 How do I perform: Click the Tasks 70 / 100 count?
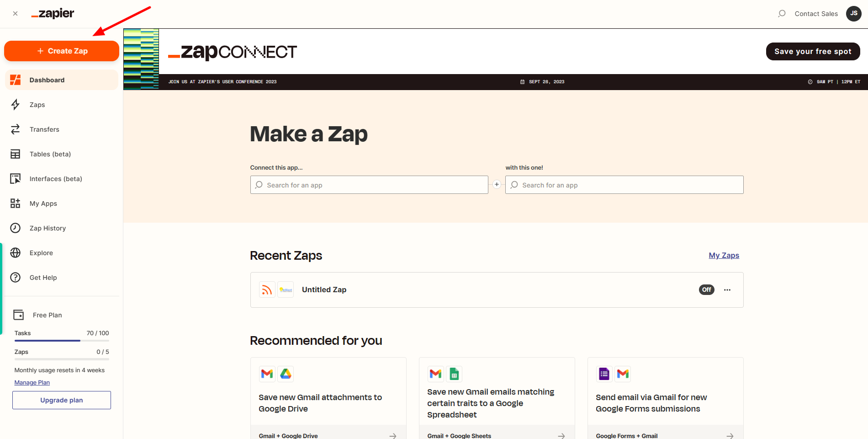(x=98, y=333)
